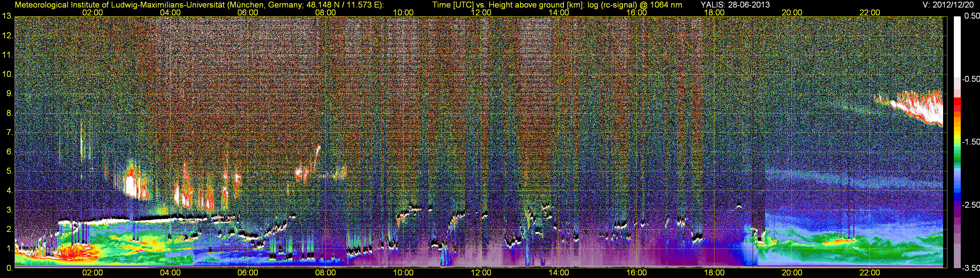This screenshot has height=278, width=980.
Task: Click the '08:00' label on the bottom time axis
Action: [x=326, y=273]
